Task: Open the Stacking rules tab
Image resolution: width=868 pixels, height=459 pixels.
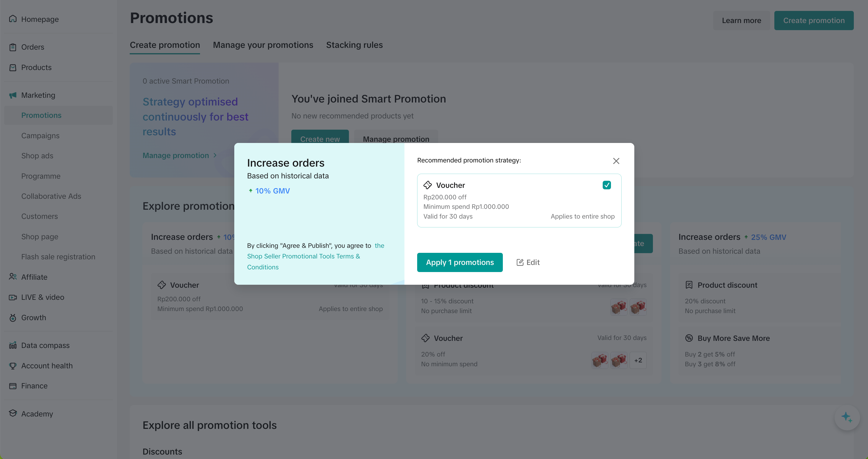Action: click(x=354, y=45)
